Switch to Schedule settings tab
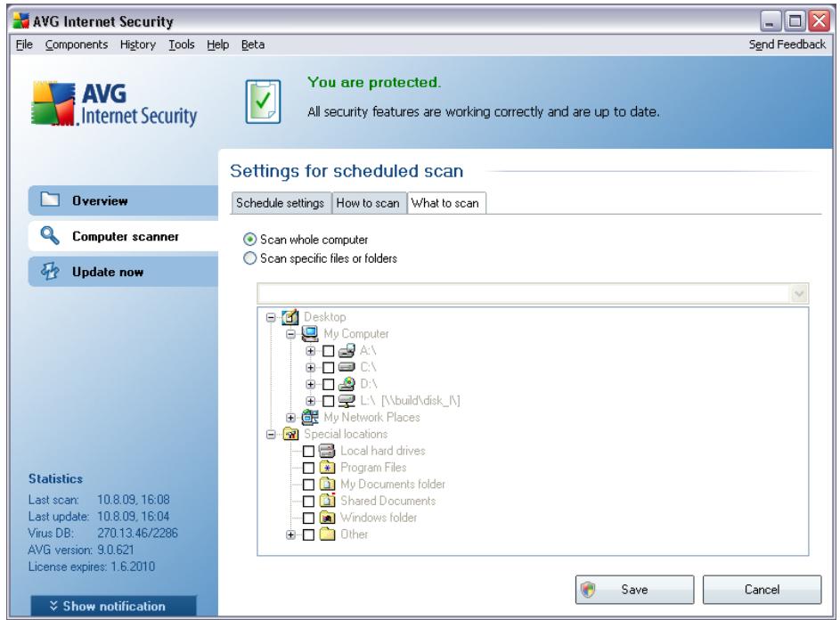840x620 pixels. pos(281,203)
